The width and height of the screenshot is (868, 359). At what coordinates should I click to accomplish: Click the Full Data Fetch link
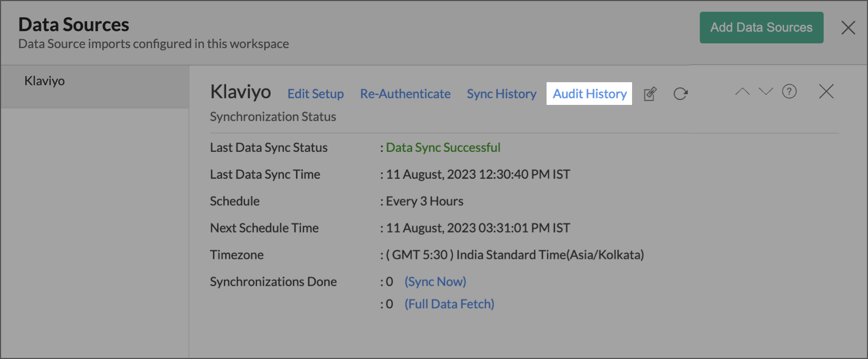point(450,304)
